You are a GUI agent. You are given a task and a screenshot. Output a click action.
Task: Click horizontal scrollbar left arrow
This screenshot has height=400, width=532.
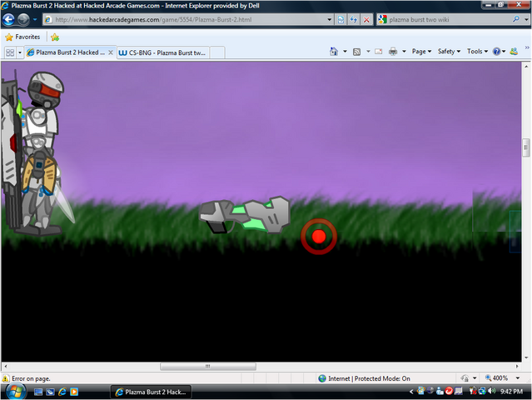(x=6, y=367)
